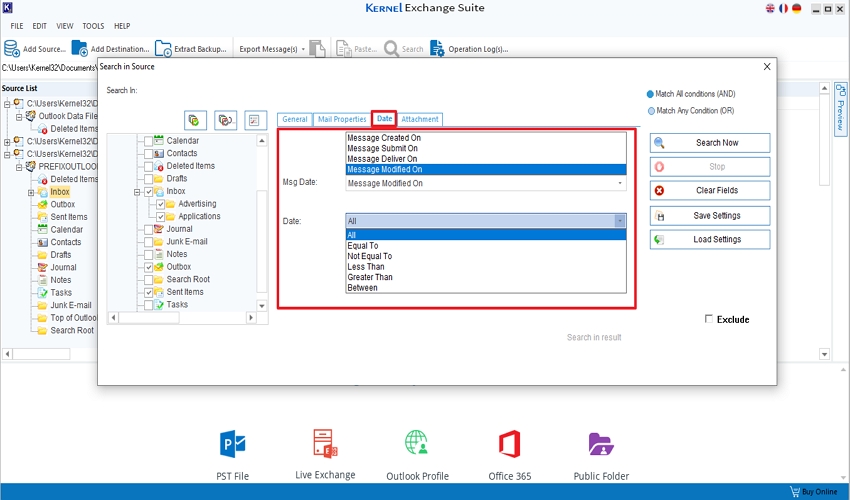Screen dimensions: 850x500
Task: Click the third icon above the folder tree
Action: coord(255,120)
